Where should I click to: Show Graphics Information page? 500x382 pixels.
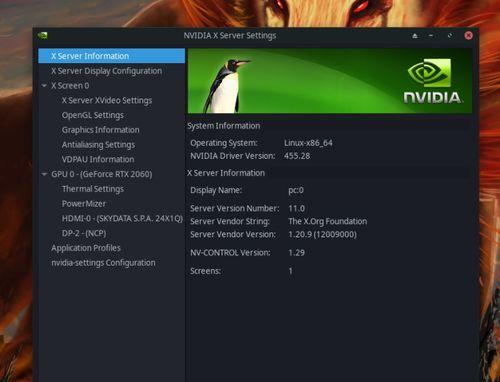(x=101, y=130)
